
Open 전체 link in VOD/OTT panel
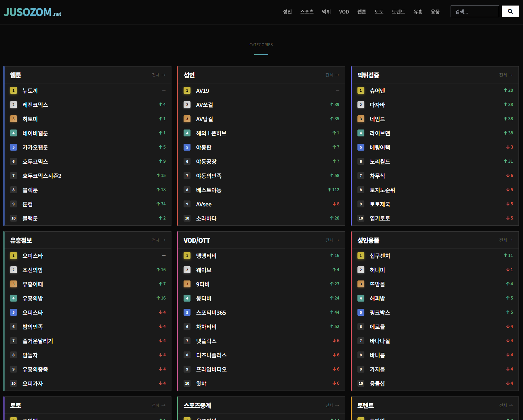pyautogui.click(x=333, y=240)
